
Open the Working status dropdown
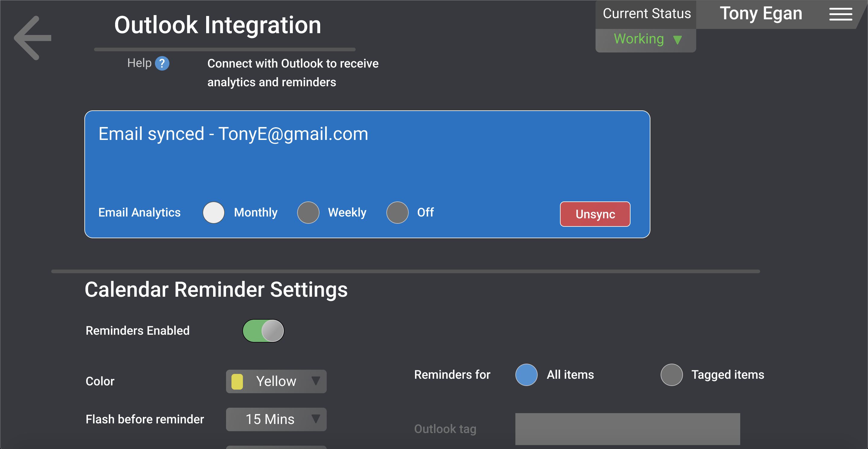tap(646, 40)
